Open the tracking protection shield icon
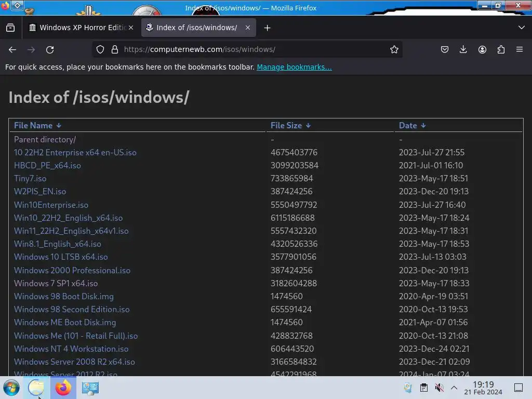Viewport: 532px width, 399px height. (100, 49)
